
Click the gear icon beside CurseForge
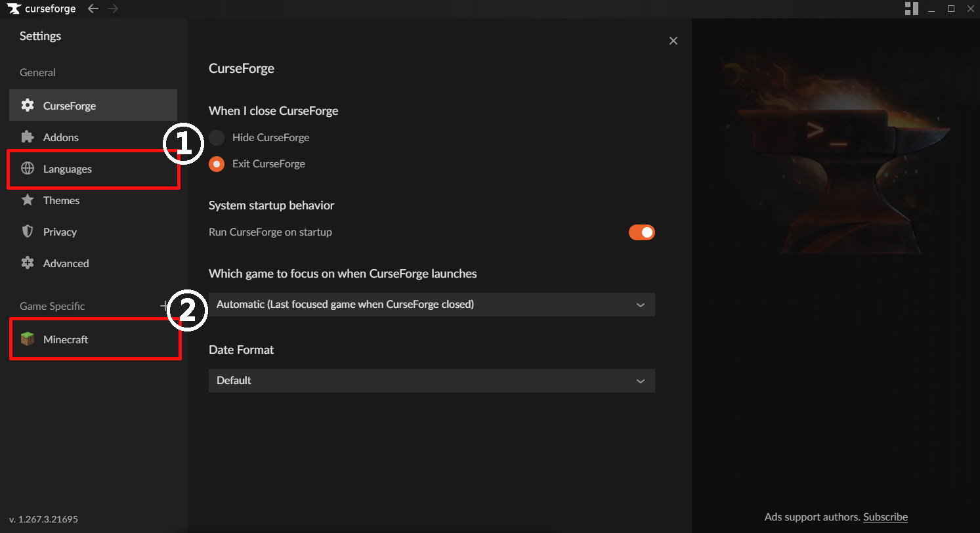[x=28, y=105]
